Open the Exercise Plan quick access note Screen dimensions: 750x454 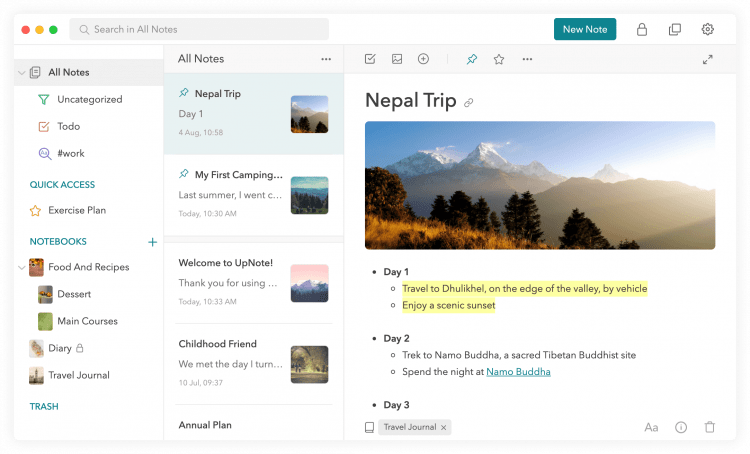(x=77, y=210)
